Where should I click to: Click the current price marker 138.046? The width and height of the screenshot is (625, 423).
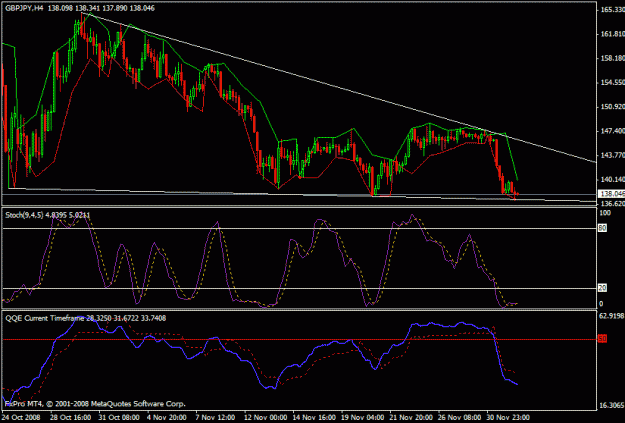click(x=611, y=194)
